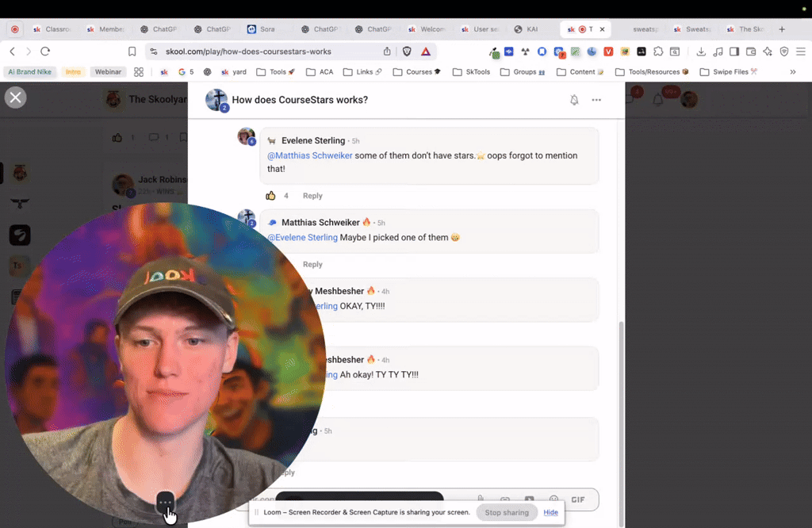
Task: Click the emoji icon in comment box
Action: pos(553,499)
